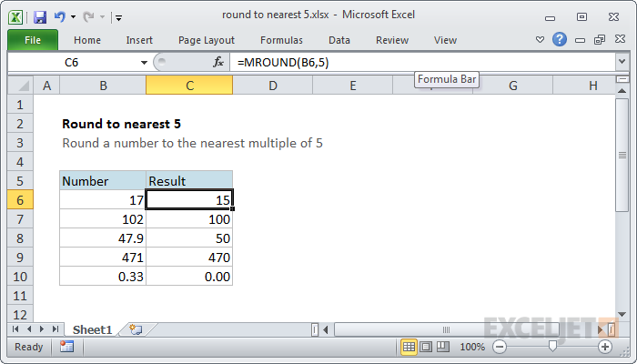
Task: Expand the formula bar with chevron
Action: [x=622, y=62]
